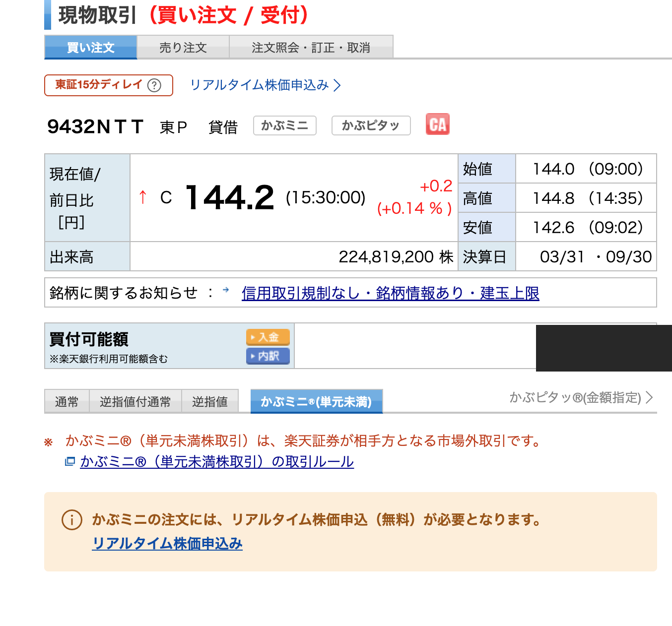Click the red up arrow beside C
Screen dimensions: 672x626
pos(143,197)
